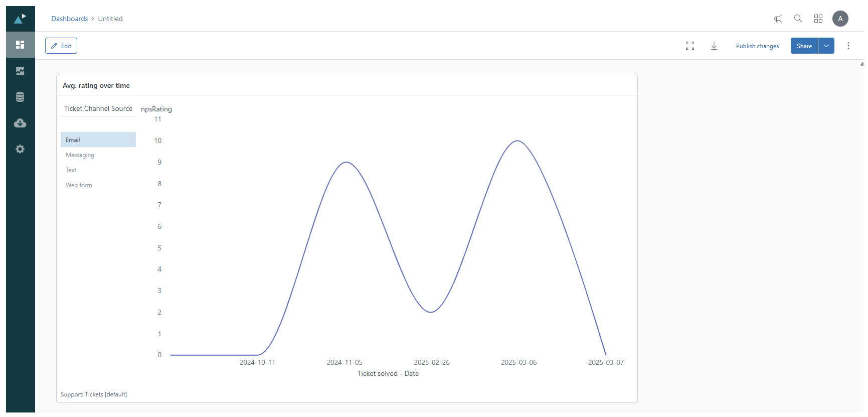Open the admin settings gear icon
Image resolution: width=868 pixels, height=417 pixels.
(x=20, y=149)
